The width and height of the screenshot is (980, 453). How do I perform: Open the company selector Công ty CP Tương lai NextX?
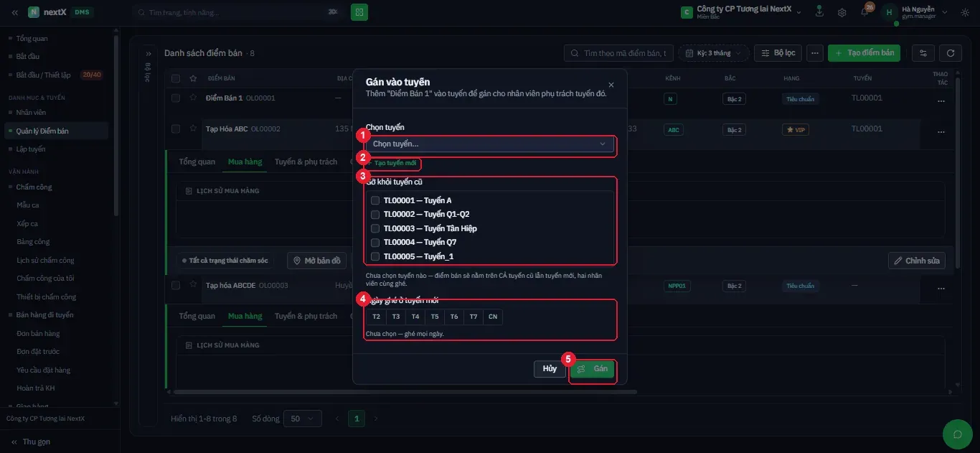[743, 12]
